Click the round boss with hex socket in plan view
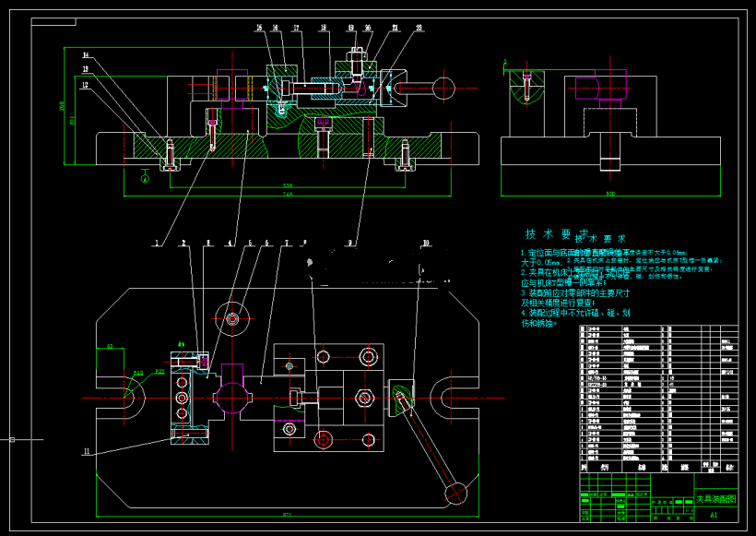Image resolution: width=756 pixels, height=536 pixels. (x=232, y=318)
